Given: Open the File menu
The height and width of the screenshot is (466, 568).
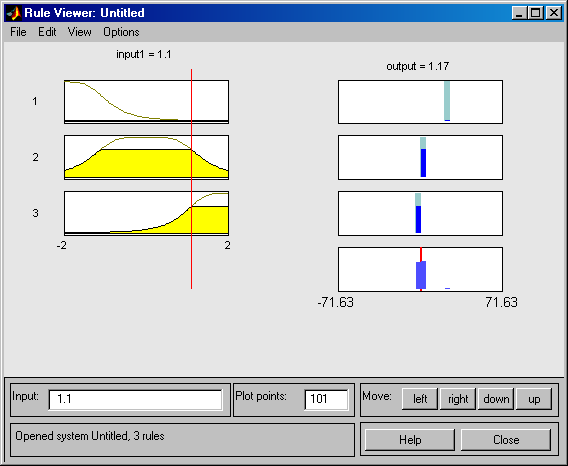Looking at the screenshot, I should tap(18, 32).
